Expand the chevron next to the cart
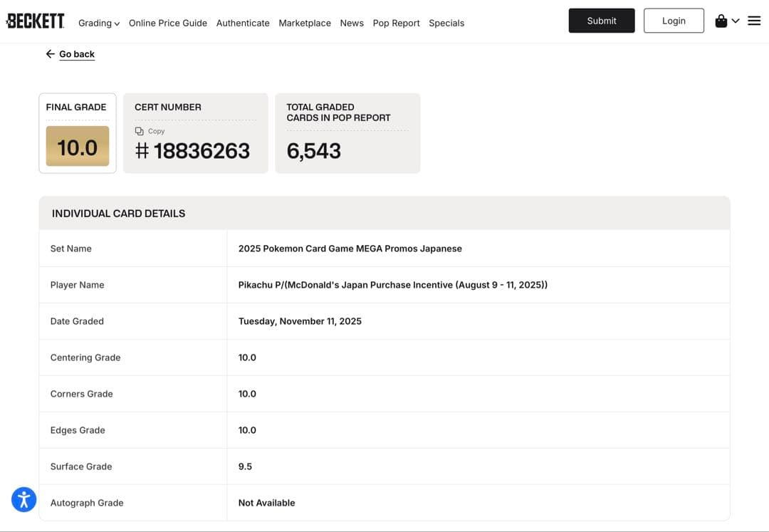Viewport: 769px width, 532px height. 736,21
